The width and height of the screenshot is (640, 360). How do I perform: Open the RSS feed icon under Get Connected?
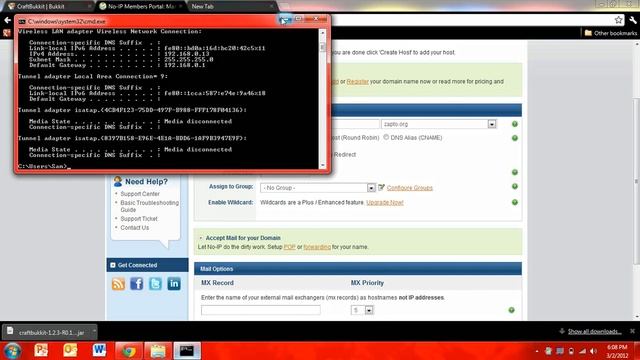pos(118,284)
